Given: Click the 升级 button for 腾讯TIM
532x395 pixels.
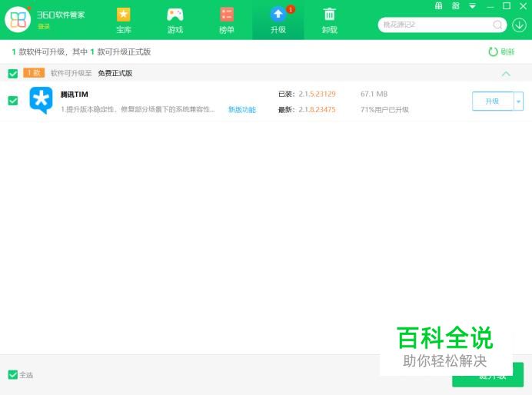Looking at the screenshot, I should [493, 101].
